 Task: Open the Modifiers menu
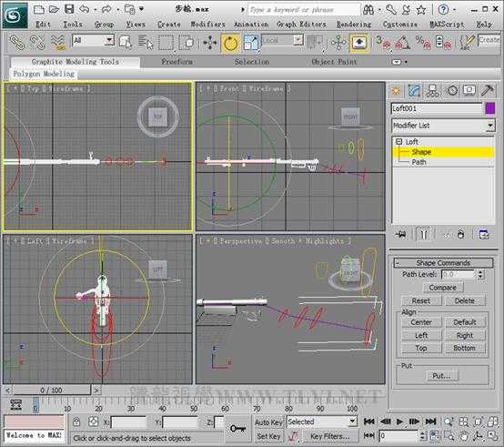(x=207, y=25)
